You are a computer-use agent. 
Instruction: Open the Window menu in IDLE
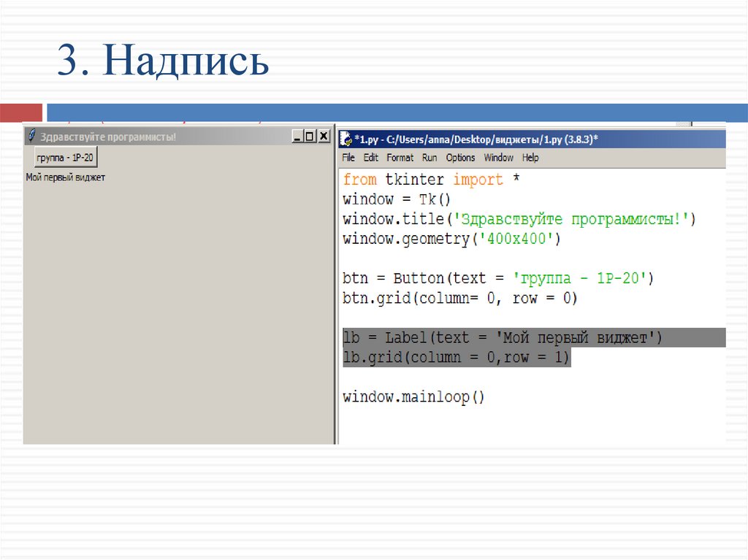click(498, 158)
